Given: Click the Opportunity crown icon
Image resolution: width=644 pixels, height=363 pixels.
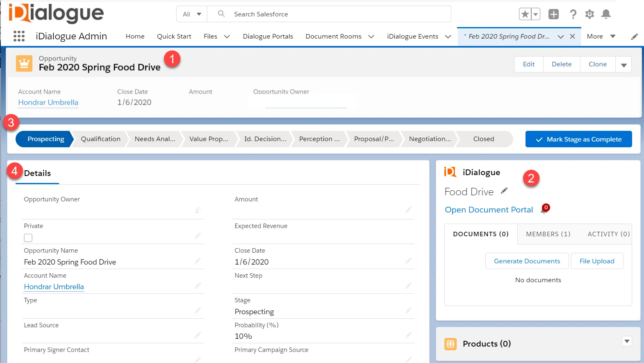Looking at the screenshot, I should (24, 64).
